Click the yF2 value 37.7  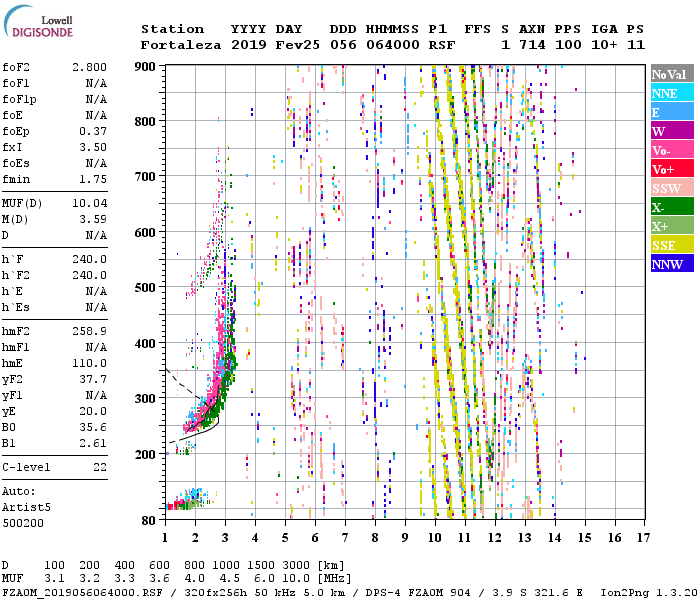click(x=93, y=379)
